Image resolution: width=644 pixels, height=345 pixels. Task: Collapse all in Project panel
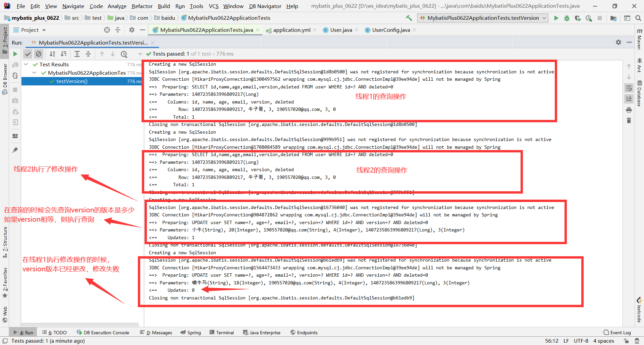point(118,30)
